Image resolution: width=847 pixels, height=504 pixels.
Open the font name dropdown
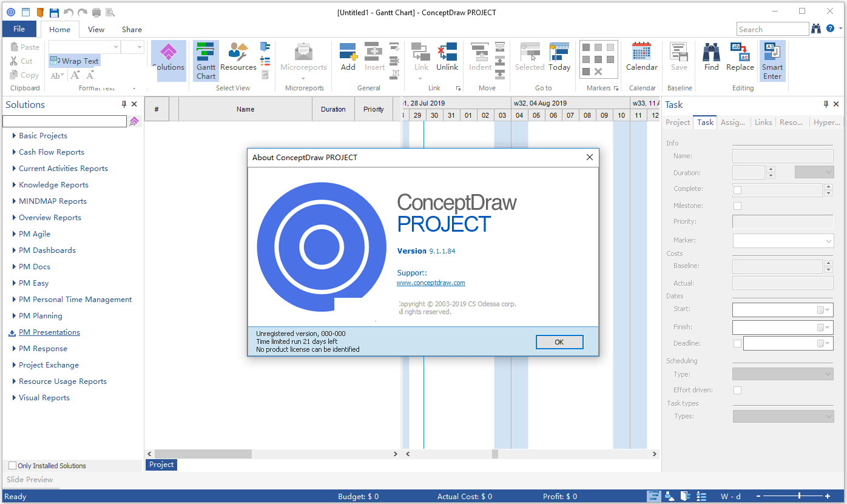click(x=115, y=47)
